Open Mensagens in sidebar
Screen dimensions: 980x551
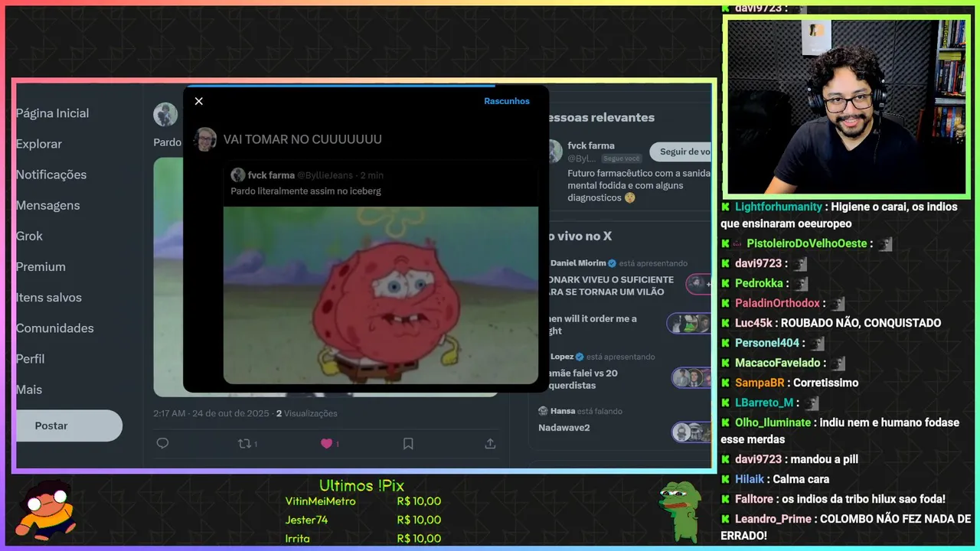47,205
